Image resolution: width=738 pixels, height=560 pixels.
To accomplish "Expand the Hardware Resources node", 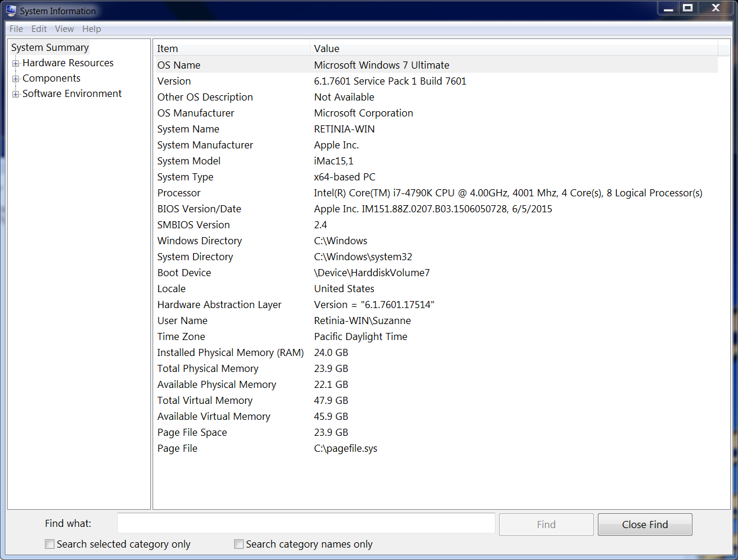I will pos(16,63).
